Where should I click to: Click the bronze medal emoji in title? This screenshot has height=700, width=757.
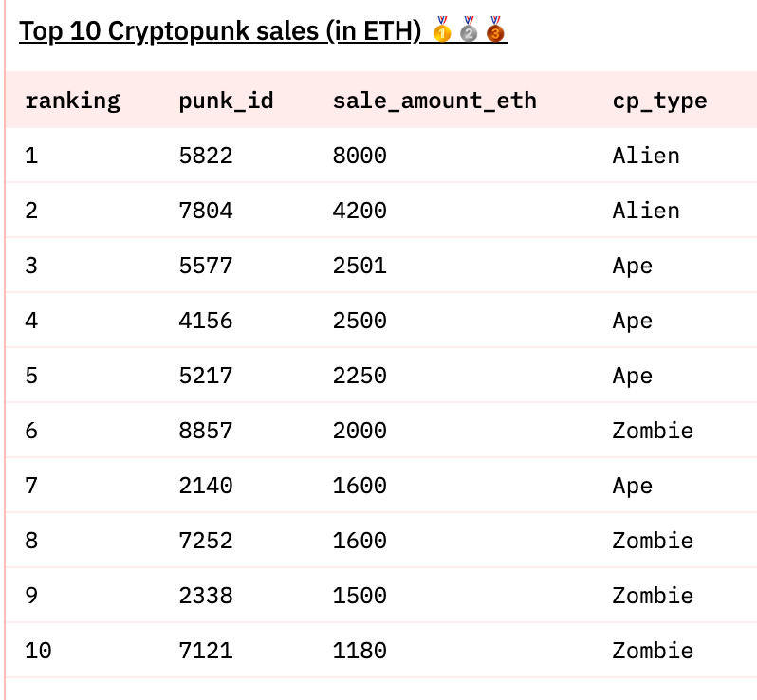click(x=494, y=31)
